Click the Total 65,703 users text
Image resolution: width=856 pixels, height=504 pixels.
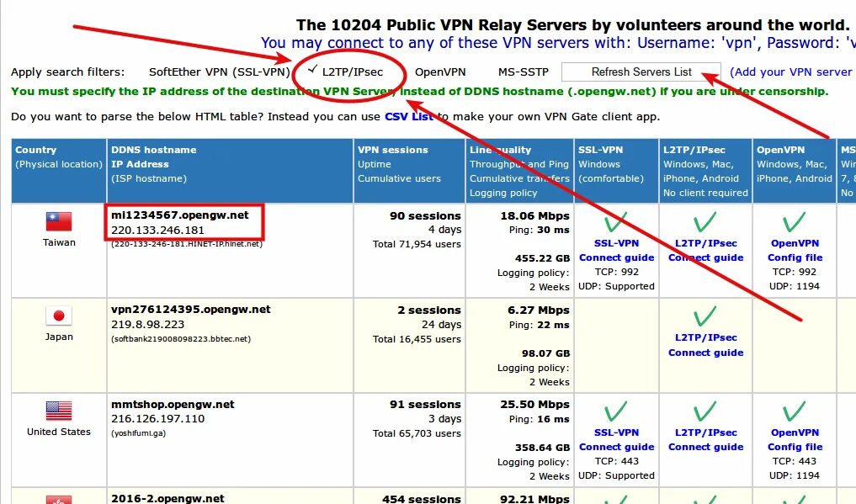[417, 433]
